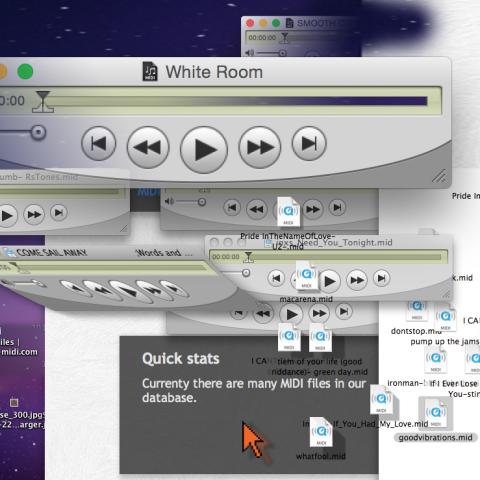Click the green zoom button of White Room window
Viewport: 480px width, 480px height.
click(25, 72)
